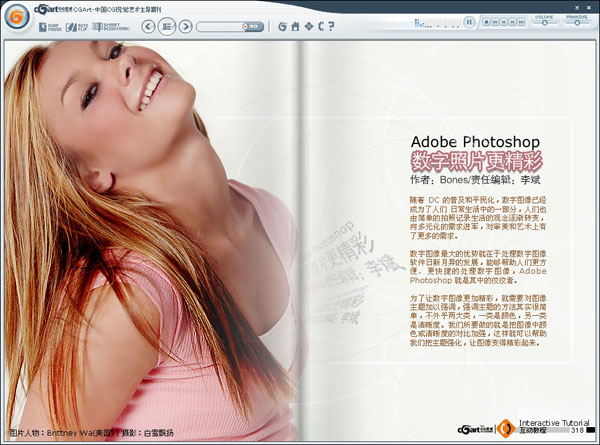Skip to the previous music track
The width and height of the screenshot is (600, 445).
(495, 22)
